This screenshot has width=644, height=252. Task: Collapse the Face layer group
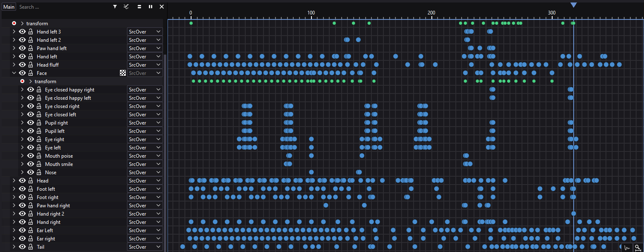click(x=14, y=73)
